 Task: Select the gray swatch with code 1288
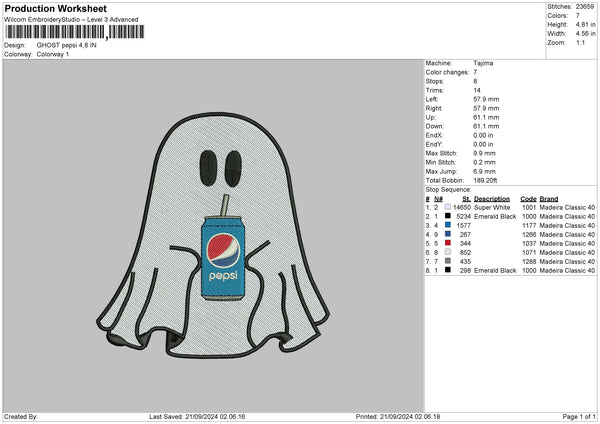tap(447, 260)
